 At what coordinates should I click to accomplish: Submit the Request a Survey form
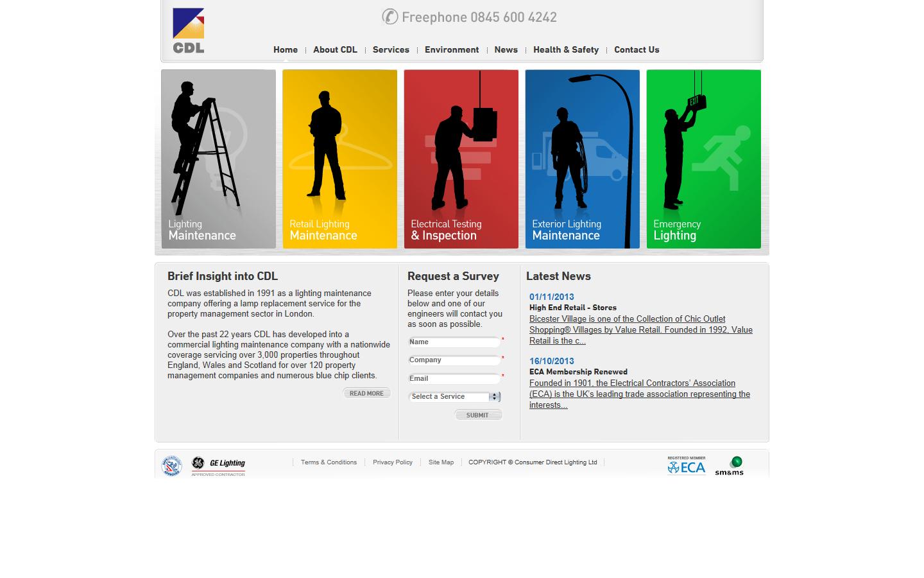(x=478, y=415)
